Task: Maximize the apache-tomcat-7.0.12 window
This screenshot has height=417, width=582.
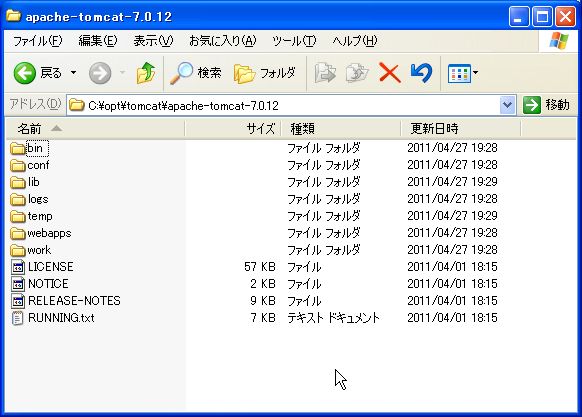Action: coord(542,17)
